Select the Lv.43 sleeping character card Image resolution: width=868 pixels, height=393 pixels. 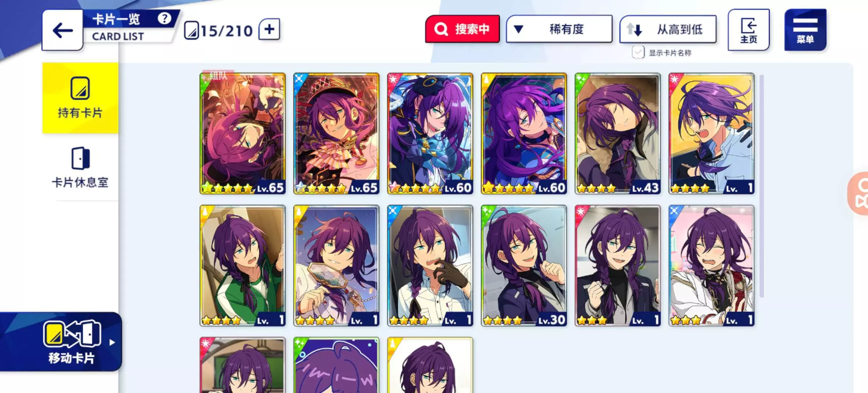pyautogui.click(x=618, y=134)
